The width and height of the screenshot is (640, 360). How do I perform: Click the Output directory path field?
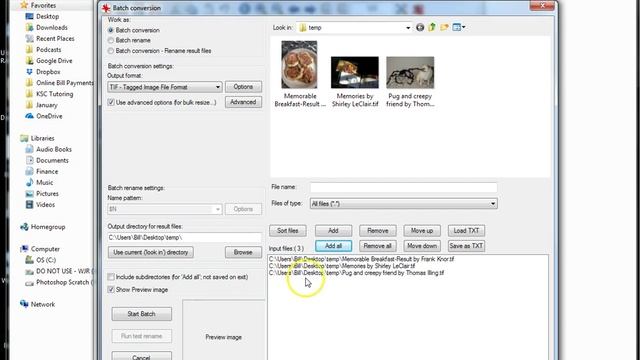184,237
